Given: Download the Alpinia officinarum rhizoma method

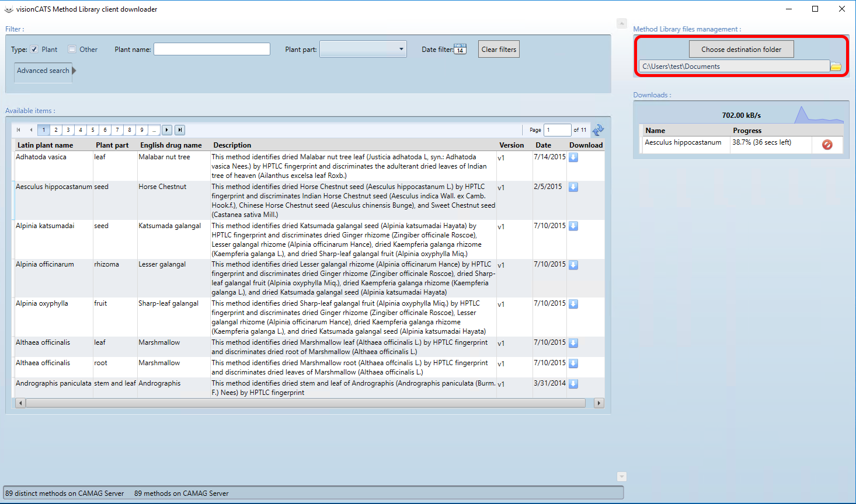Looking at the screenshot, I should (x=573, y=265).
